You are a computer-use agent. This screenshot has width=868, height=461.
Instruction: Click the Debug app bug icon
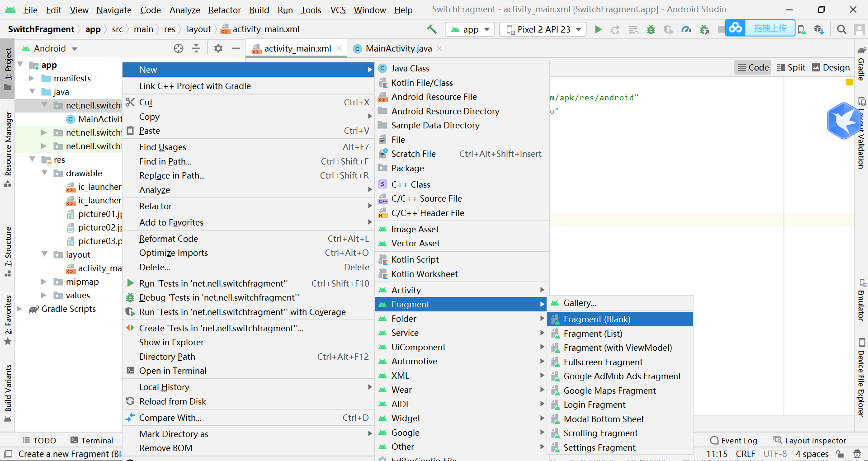coord(651,29)
